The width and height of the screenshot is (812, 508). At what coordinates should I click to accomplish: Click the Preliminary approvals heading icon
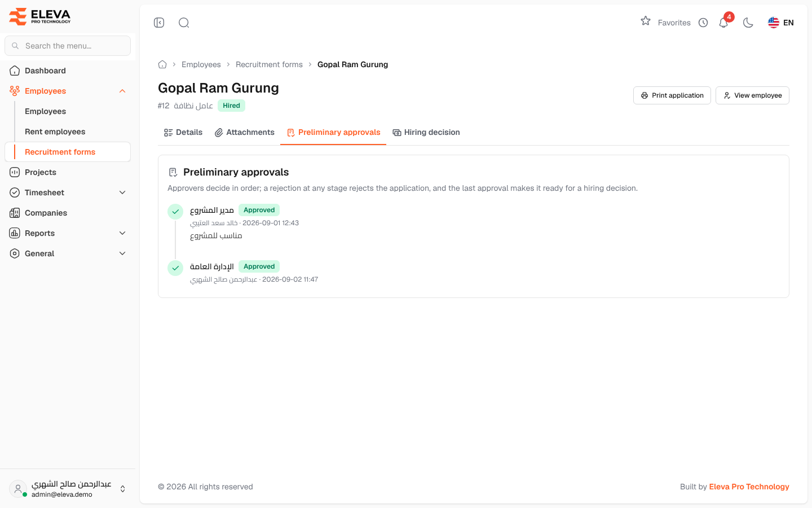pyautogui.click(x=173, y=172)
